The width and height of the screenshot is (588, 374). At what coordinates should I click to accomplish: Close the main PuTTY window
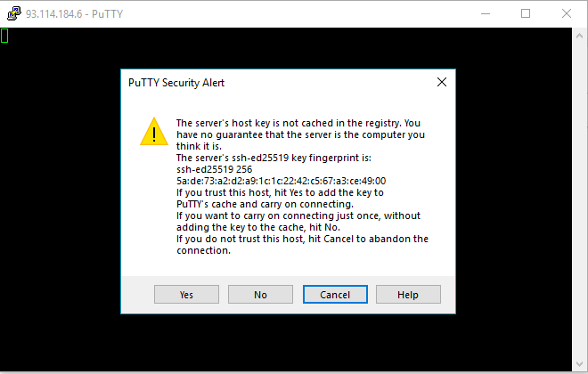567,14
